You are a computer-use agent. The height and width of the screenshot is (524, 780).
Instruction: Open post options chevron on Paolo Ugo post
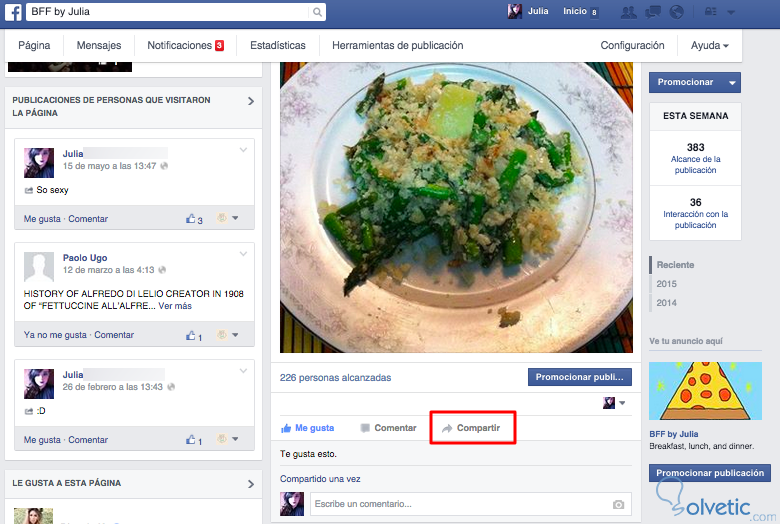pos(243,254)
